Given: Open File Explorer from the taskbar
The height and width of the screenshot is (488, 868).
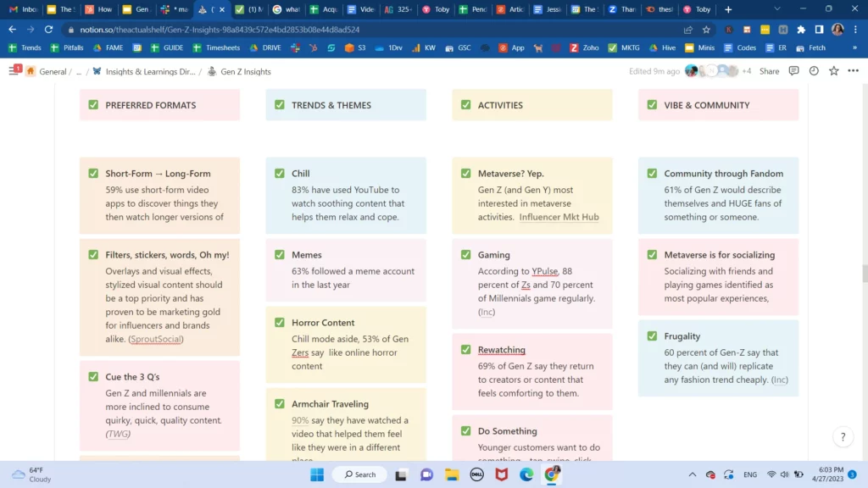Looking at the screenshot, I should (452, 474).
